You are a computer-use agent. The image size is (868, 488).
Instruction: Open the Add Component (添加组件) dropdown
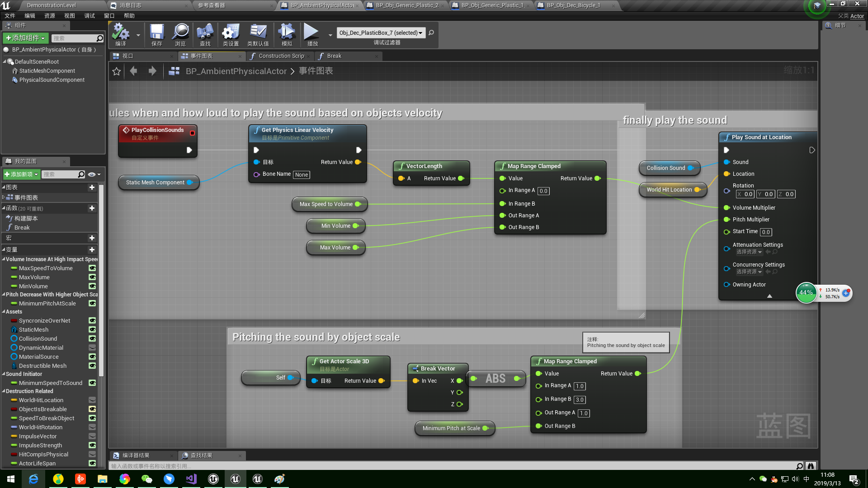25,38
